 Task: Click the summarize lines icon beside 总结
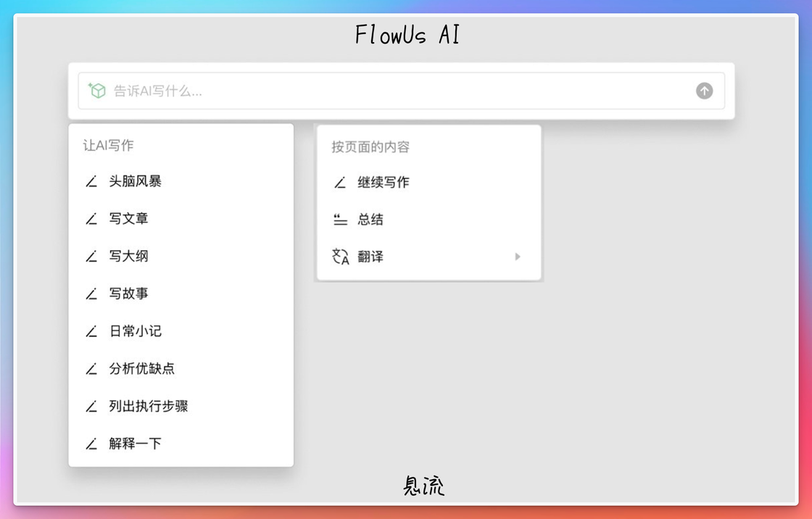tap(340, 220)
